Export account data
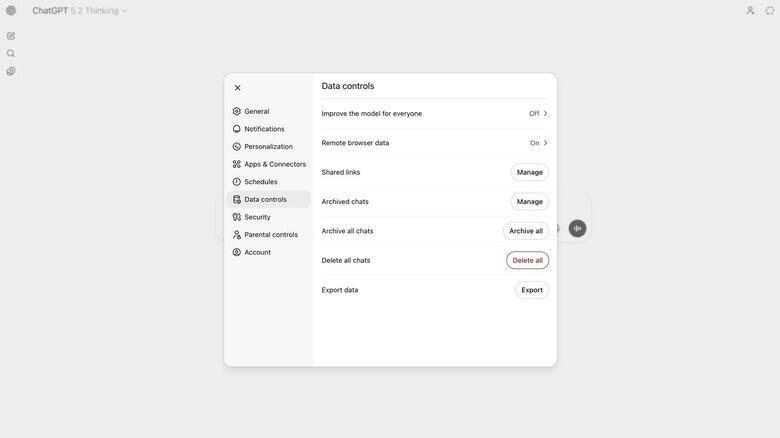This screenshot has width=780, height=438. coord(532,290)
